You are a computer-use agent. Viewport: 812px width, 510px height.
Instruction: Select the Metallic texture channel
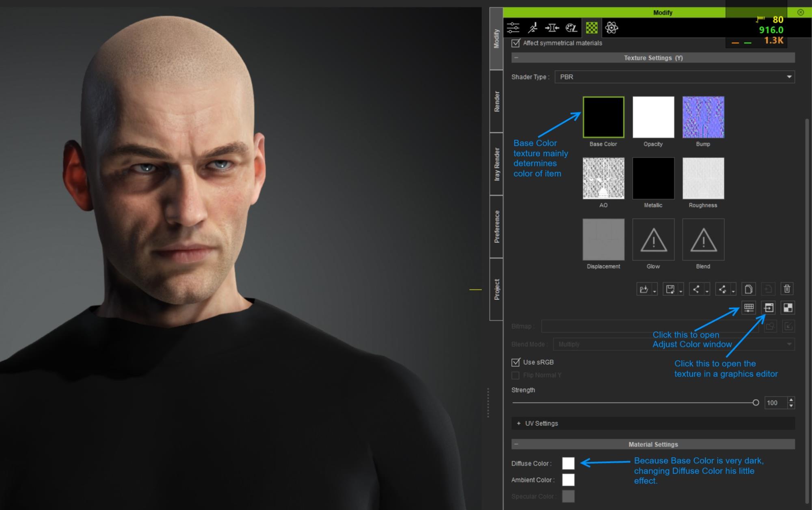pyautogui.click(x=653, y=179)
